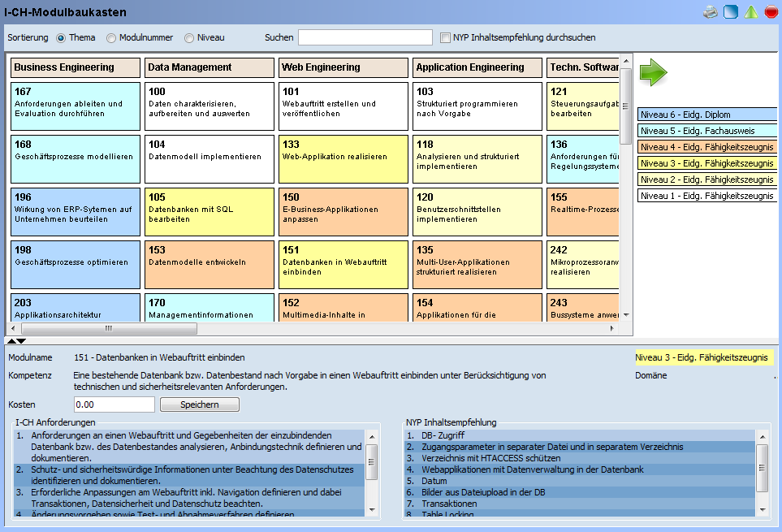The image size is (782, 532).
Task: Select the Niveau 3 entry in the right-hand legend
Action: point(707,163)
